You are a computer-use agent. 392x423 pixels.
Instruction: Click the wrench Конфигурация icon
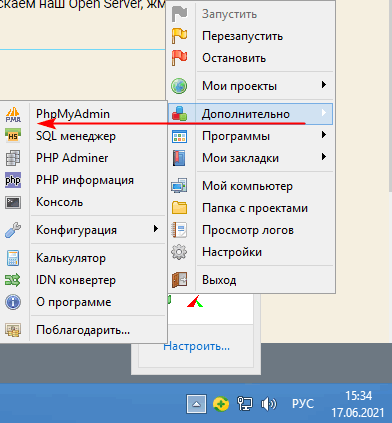pyautogui.click(x=13, y=230)
